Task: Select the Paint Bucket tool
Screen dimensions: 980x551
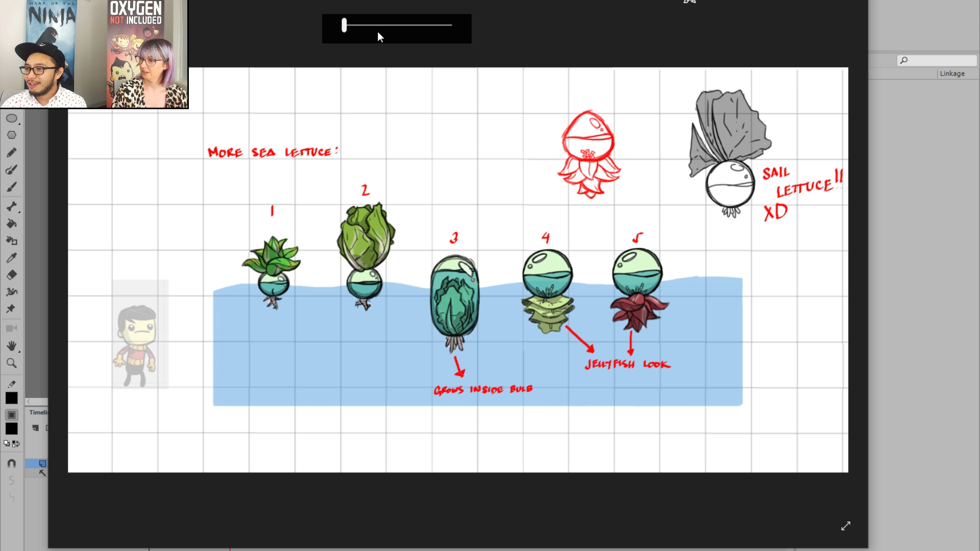Action: tap(11, 223)
